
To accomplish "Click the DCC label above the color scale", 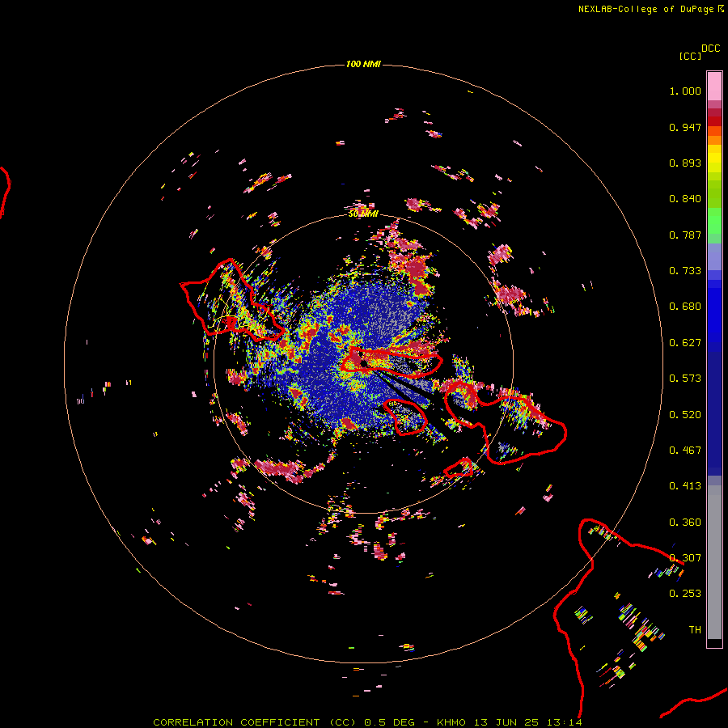I will (x=711, y=49).
